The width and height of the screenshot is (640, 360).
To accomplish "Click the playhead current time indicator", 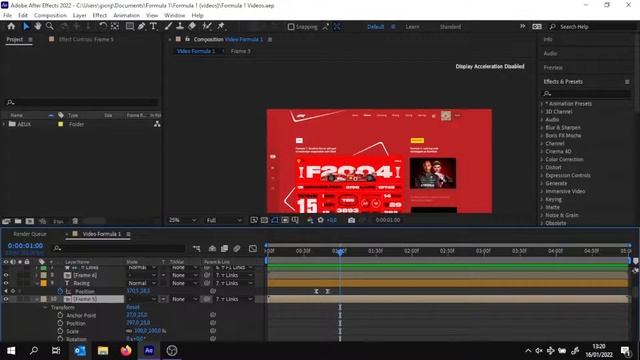I will [x=340, y=252].
